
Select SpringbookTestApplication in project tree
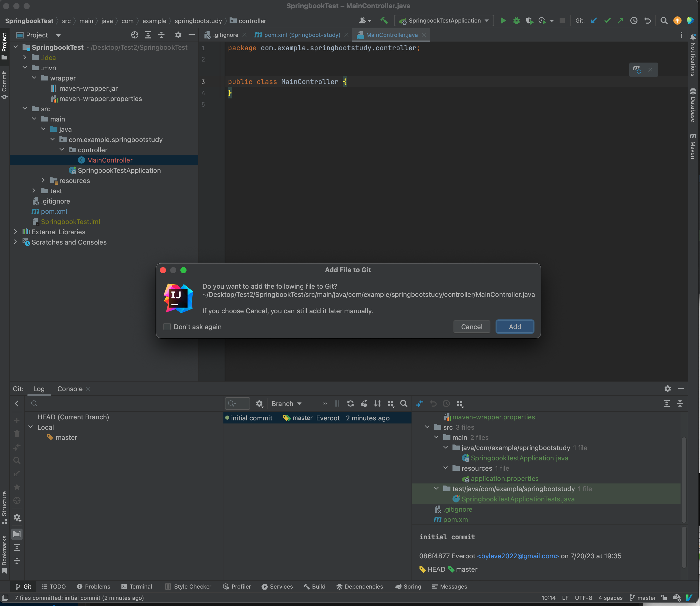click(119, 170)
